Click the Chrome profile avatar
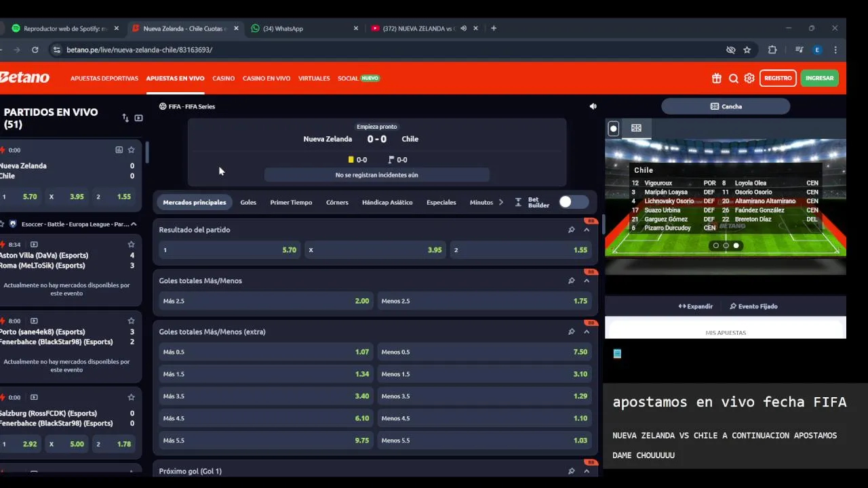Screen dimensions: 868x488 pos(817,49)
